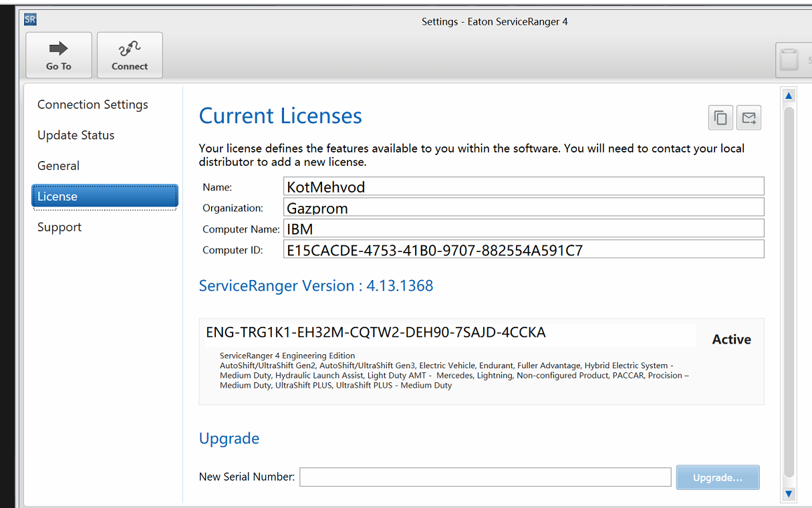This screenshot has height=508, width=812.
Task: Click the SR application logo icon
Action: 30,19
